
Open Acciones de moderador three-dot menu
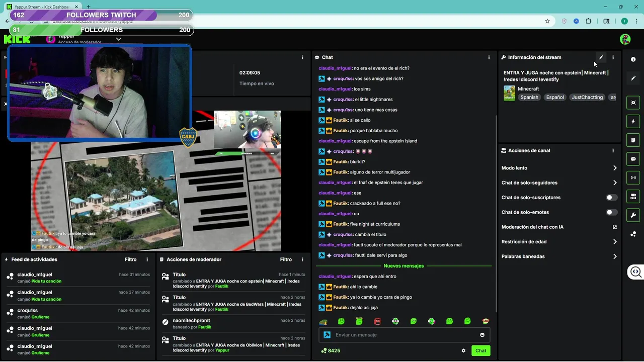click(302, 259)
